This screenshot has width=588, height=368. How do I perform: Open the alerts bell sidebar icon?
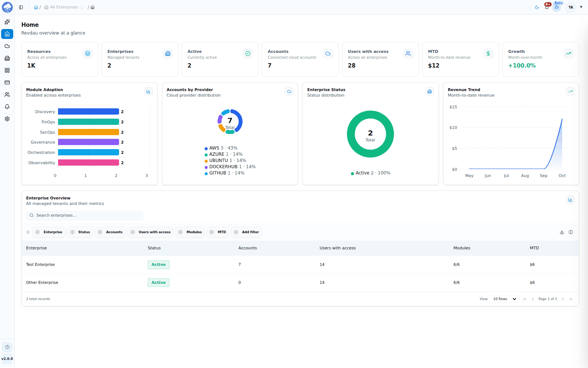(7, 107)
